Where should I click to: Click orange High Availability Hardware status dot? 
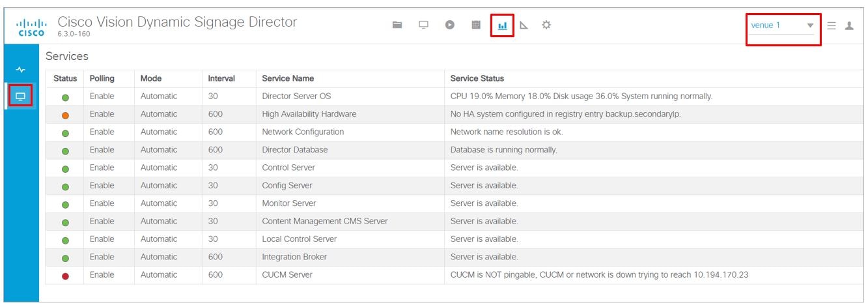tap(65, 115)
